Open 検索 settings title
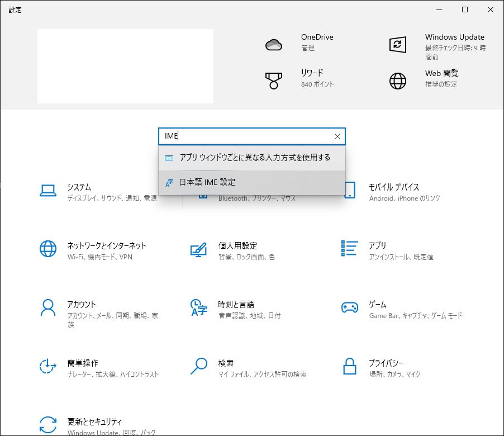This screenshot has width=504, height=436. click(x=226, y=363)
